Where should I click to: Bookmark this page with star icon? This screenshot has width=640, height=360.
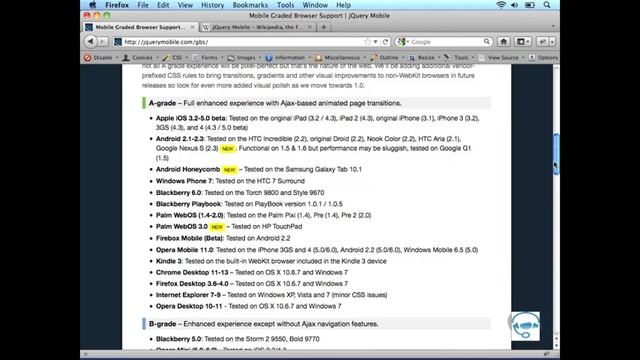pos(367,42)
